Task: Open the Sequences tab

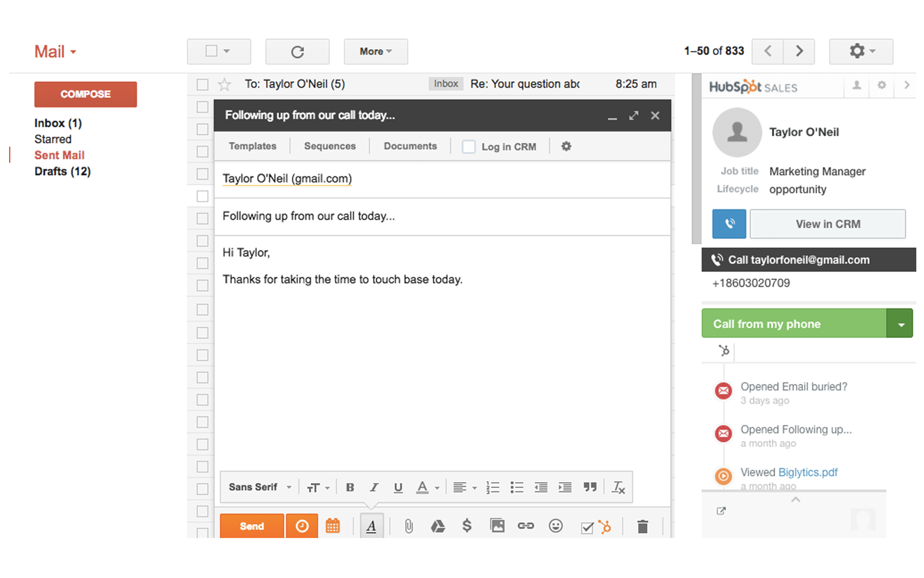Action: [330, 146]
